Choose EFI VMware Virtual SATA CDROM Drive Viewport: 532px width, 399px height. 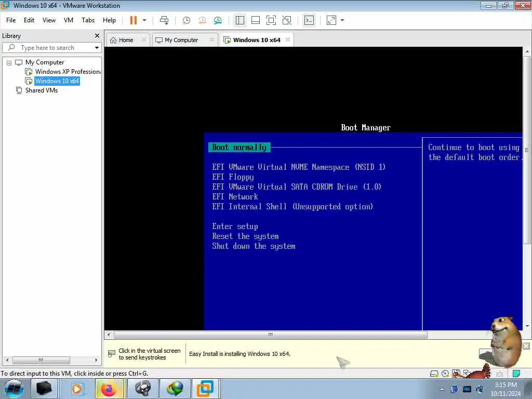point(297,187)
